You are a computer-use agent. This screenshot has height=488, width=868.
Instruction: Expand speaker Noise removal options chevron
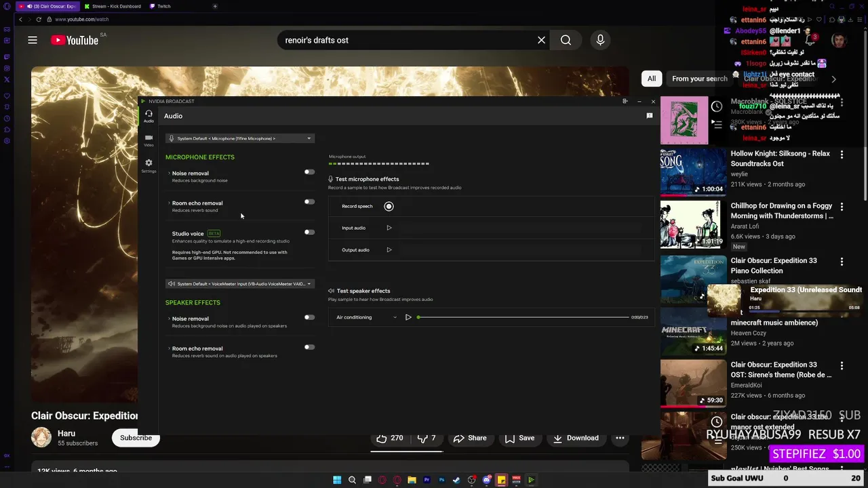tap(169, 319)
